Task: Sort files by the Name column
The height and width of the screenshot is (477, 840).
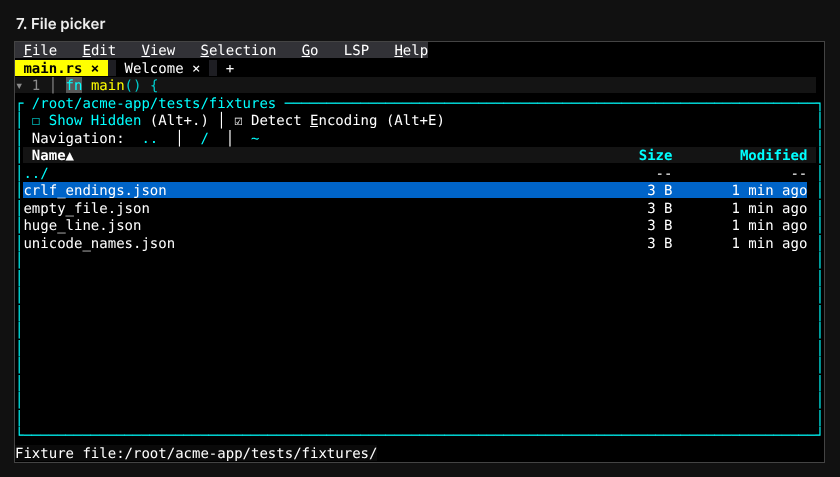Action: (x=52, y=155)
